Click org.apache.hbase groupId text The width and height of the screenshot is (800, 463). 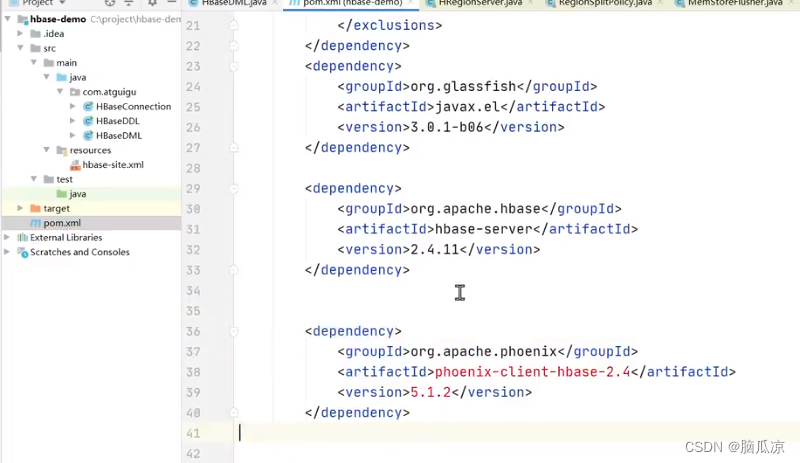point(476,209)
